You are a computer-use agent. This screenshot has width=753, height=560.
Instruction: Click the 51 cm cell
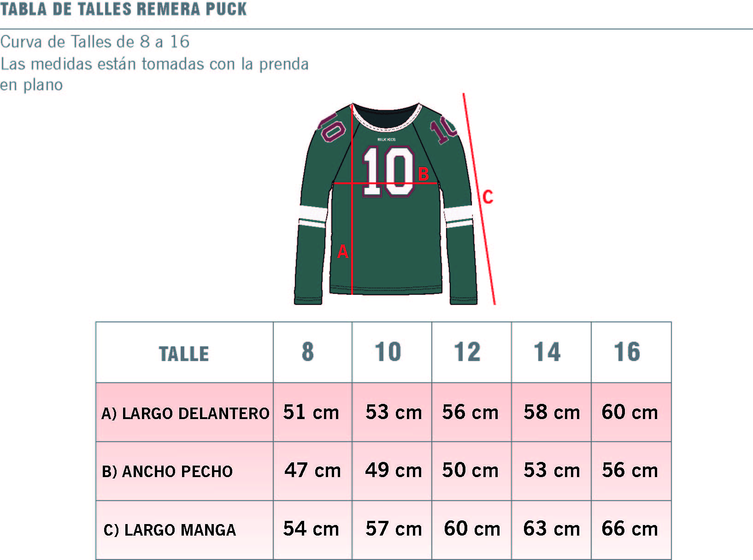point(311,412)
